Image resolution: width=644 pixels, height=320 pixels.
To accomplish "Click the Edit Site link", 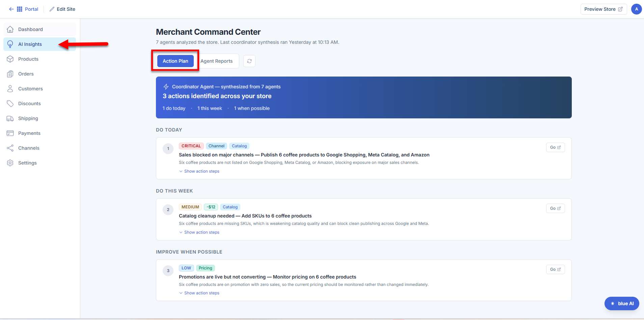I will (x=66, y=9).
